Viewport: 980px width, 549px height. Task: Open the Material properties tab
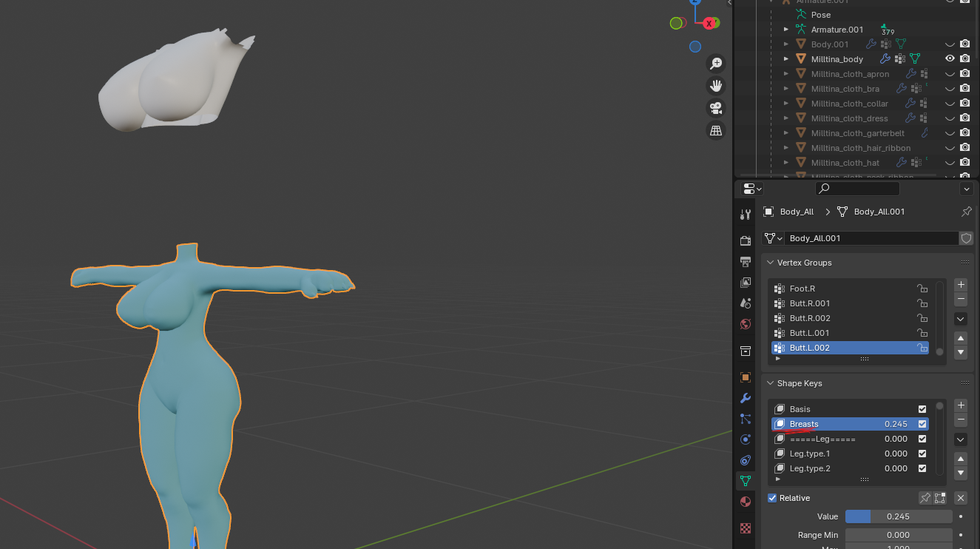tap(746, 502)
